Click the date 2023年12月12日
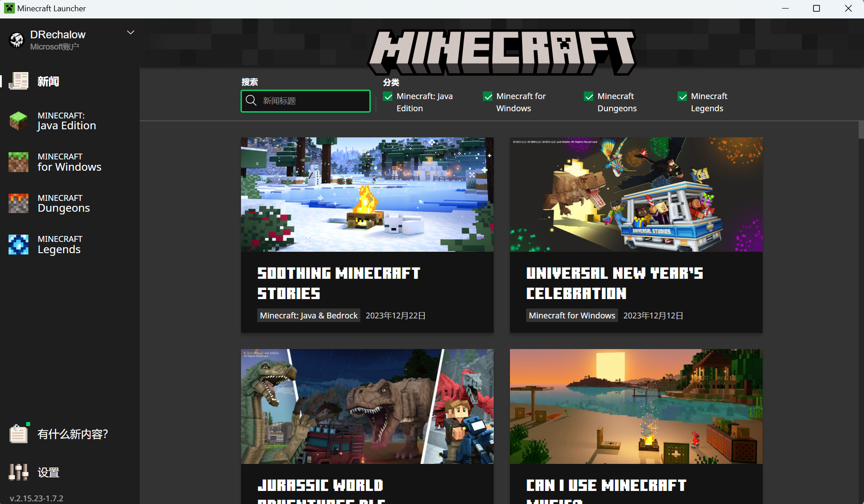 pos(653,315)
